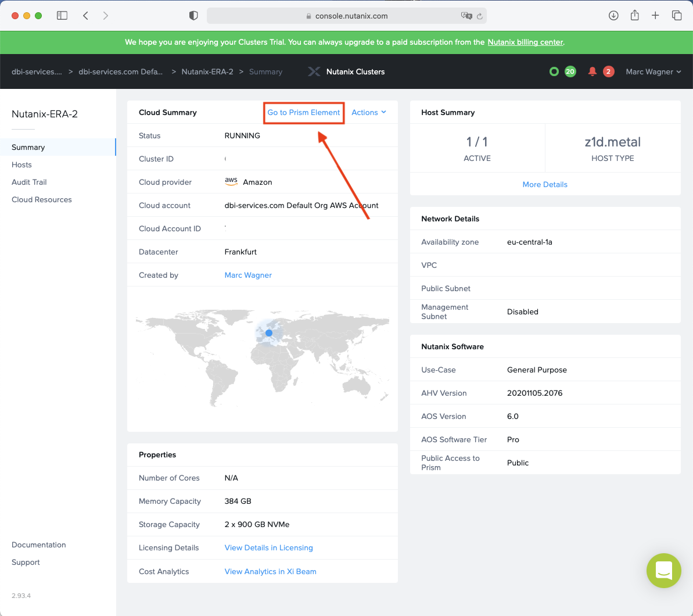This screenshot has height=616, width=693.
Task: Open the green chat bubble widget
Action: pyautogui.click(x=663, y=571)
